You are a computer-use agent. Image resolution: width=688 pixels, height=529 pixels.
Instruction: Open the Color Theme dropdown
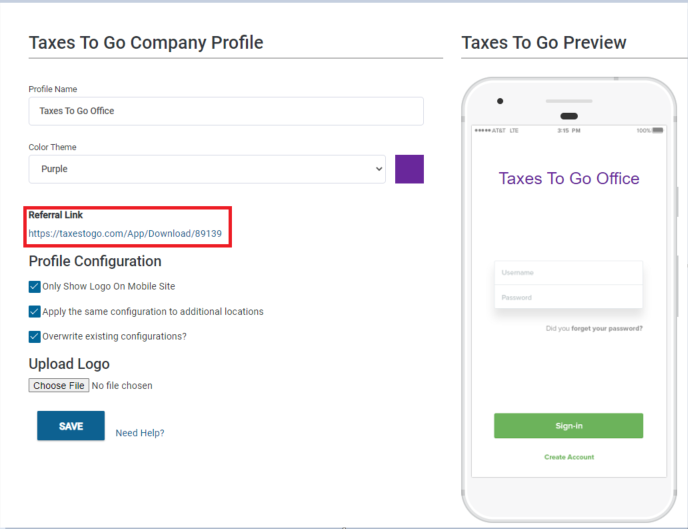click(x=207, y=169)
